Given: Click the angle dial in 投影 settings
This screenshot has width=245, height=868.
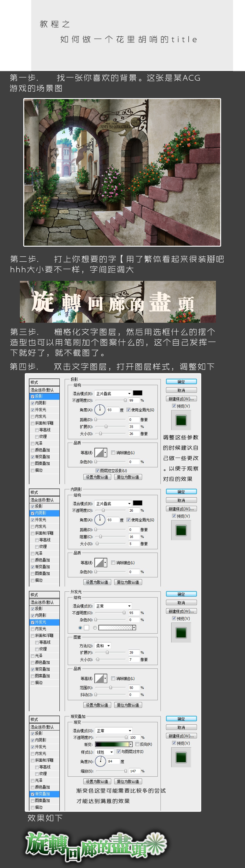Looking at the screenshot, I should [x=100, y=410].
